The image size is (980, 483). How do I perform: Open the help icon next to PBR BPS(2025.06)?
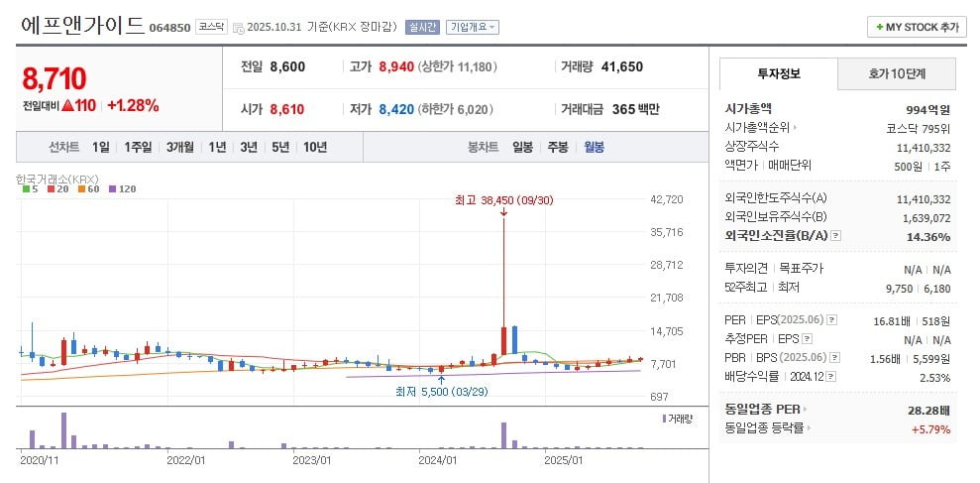pyautogui.click(x=834, y=358)
